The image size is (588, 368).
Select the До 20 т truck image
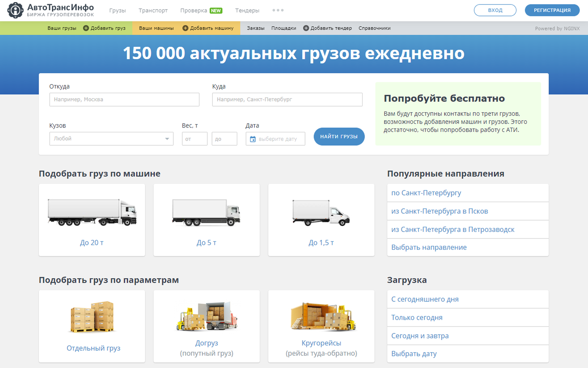coord(92,212)
